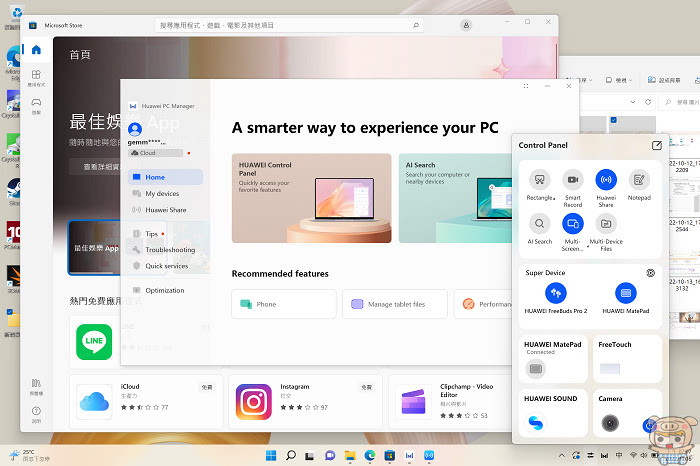Viewport: 700px width, 466px height.
Task: Expand File Explorer address bar dropdown
Action: tap(633, 102)
